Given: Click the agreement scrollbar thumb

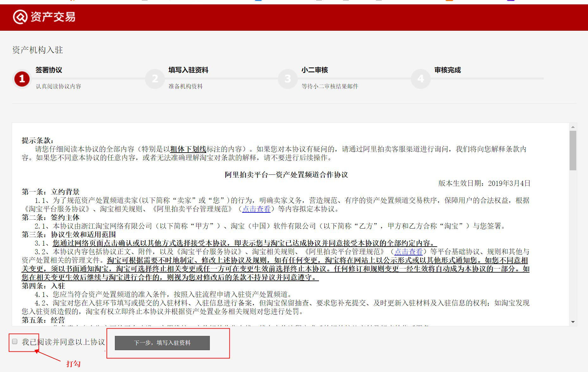Looking at the screenshot, I should 573,151.
